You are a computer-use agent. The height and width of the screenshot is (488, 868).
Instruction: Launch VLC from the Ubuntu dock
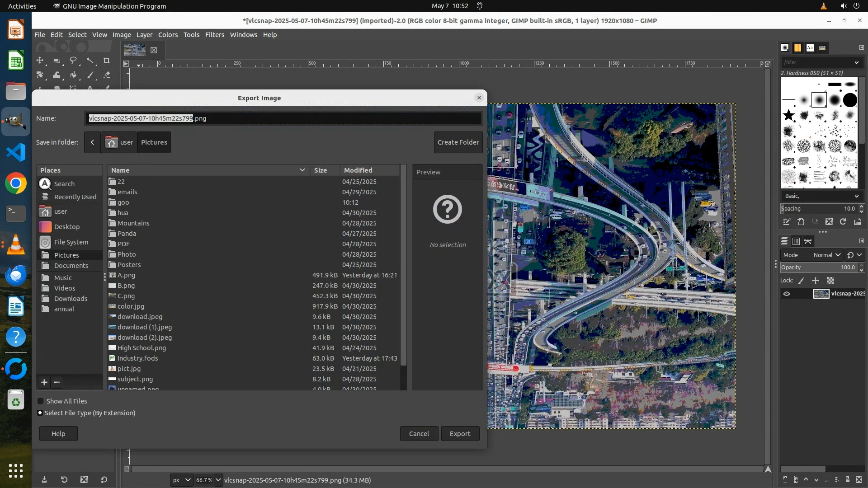click(x=16, y=244)
